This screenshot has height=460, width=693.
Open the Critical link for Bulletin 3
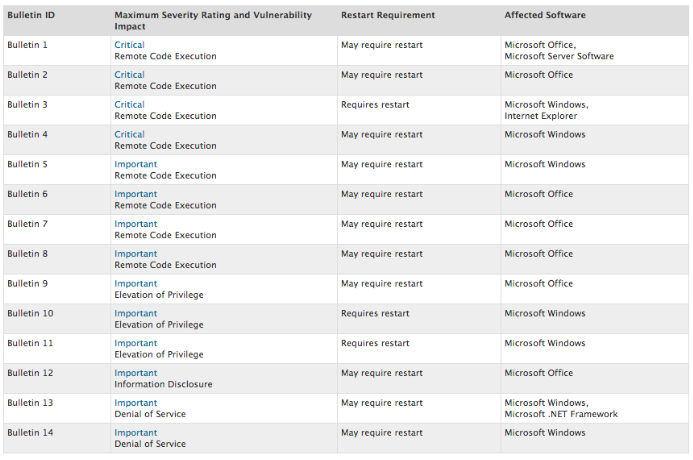click(129, 105)
